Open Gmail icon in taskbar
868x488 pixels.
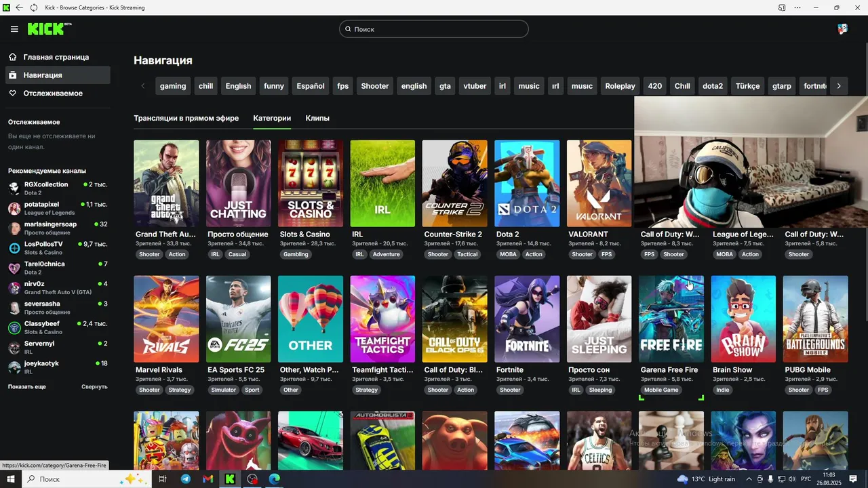[x=208, y=479]
